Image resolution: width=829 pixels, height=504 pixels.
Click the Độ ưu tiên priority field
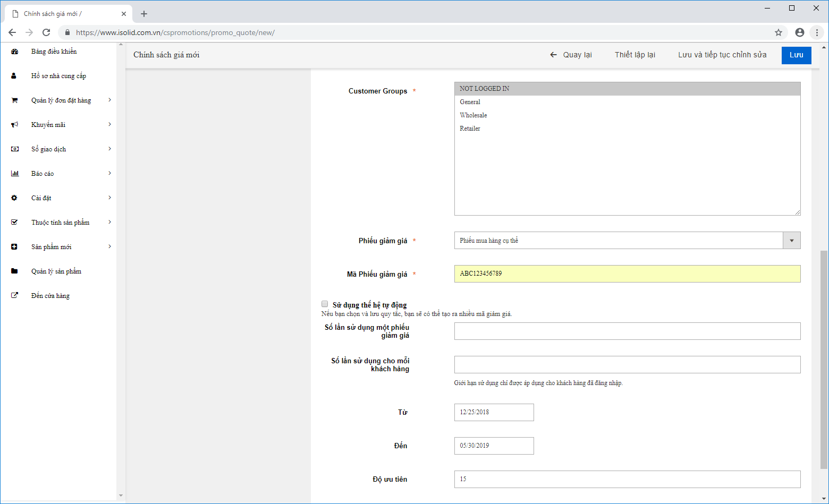pyautogui.click(x=627, y=479)
